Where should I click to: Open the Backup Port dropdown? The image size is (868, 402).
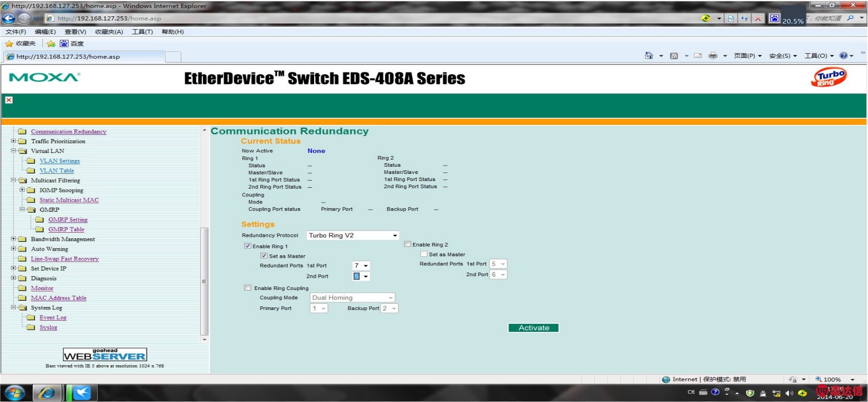pyautogui.click(x=389, y=308)
